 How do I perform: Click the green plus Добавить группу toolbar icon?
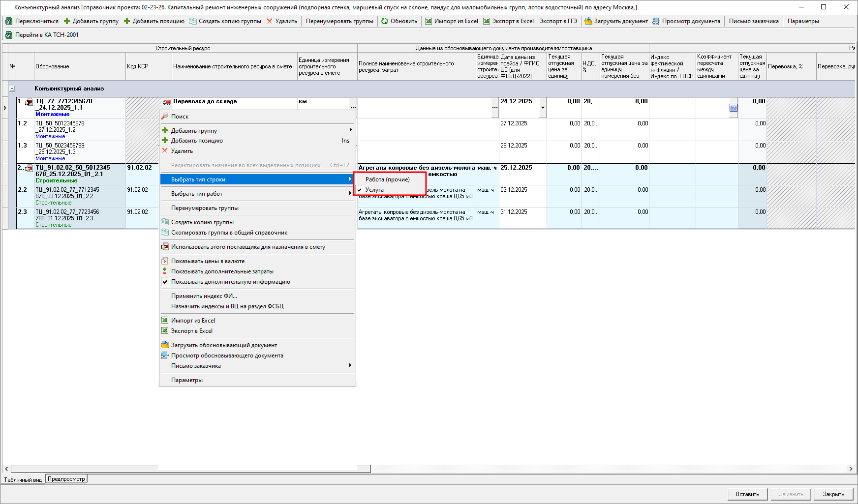[67, 21]
